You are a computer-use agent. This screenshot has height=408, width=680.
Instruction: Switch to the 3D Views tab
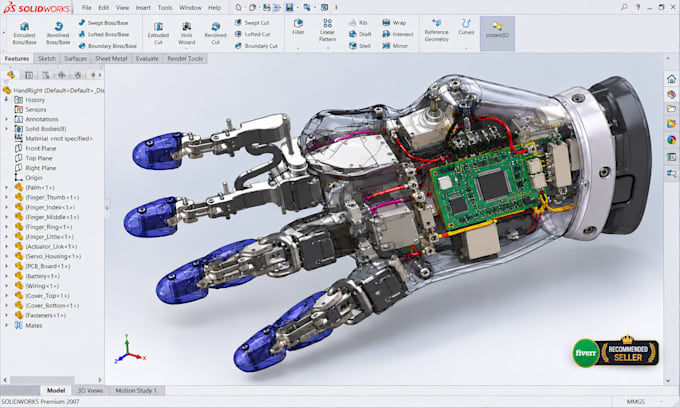coord(90,390)
